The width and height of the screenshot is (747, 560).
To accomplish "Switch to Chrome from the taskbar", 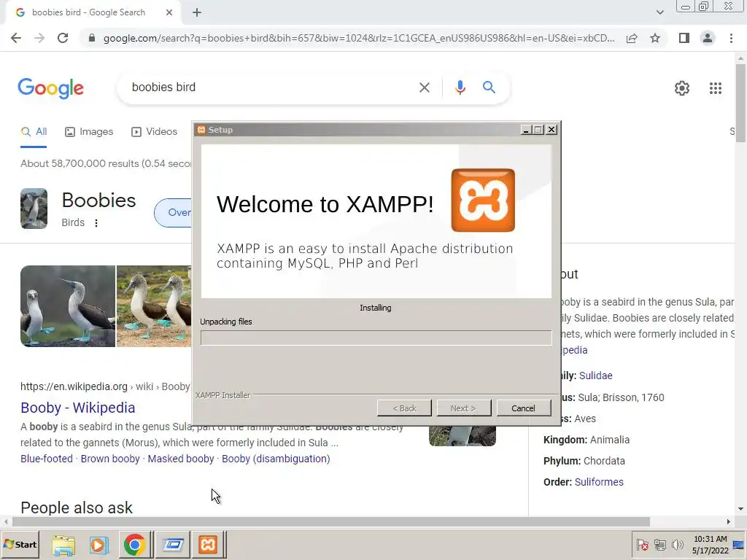I will (x=134, y=545).
